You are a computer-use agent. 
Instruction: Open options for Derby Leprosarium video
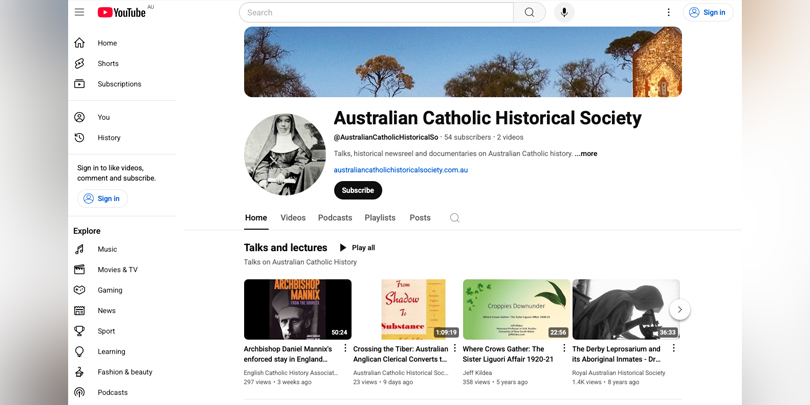pyautogui.click(x=674, y=348)
